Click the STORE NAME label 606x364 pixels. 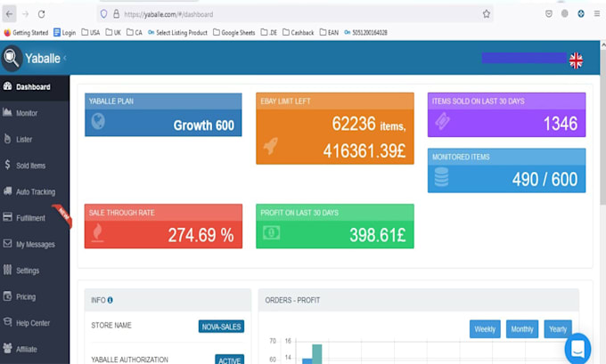[111, 326]
